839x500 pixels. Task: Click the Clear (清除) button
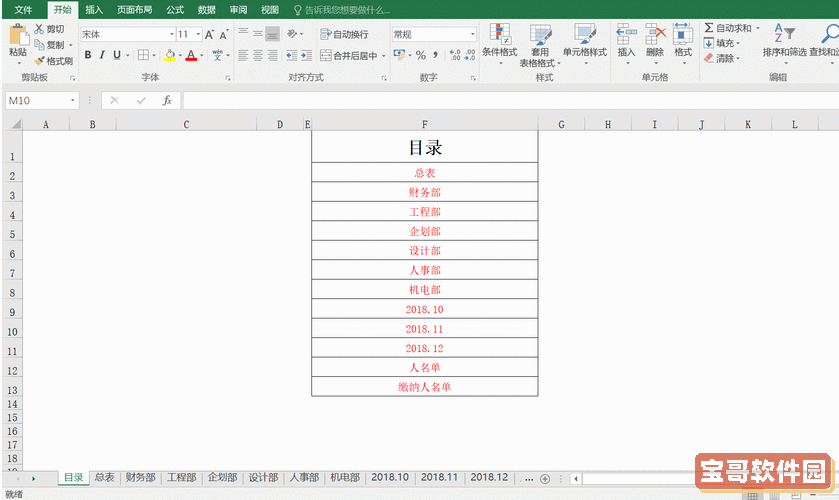(721, 58)
